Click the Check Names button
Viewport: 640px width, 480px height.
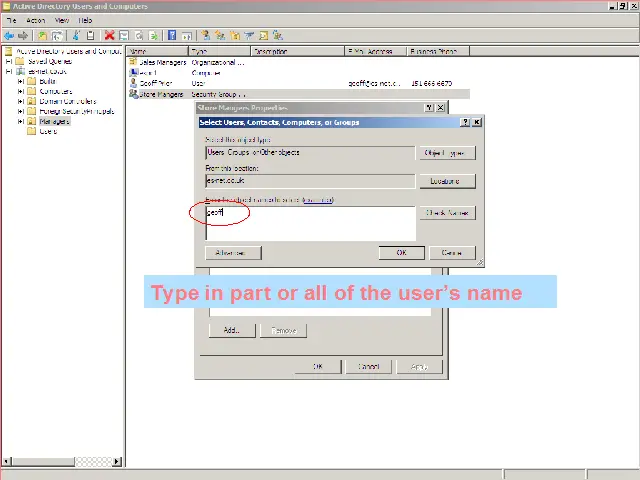[x=446, y=213]
